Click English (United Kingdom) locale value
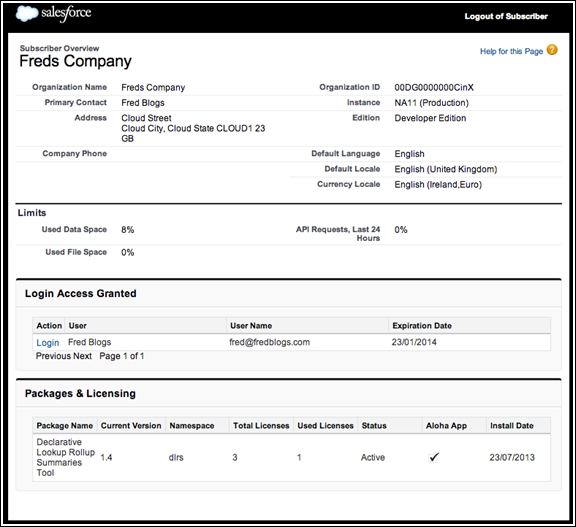This screenshot has height=527, width=576. point(446,169)
